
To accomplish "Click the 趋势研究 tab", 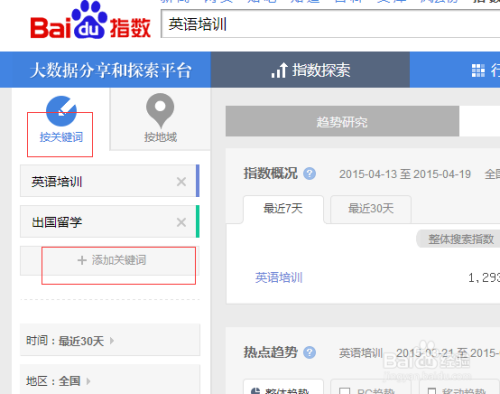I will [342, 121].
